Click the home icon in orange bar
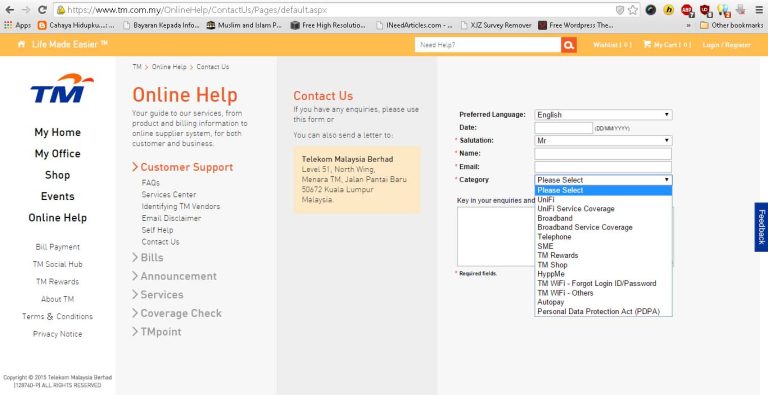Viewport: 768px width, 395px height. 21,45
